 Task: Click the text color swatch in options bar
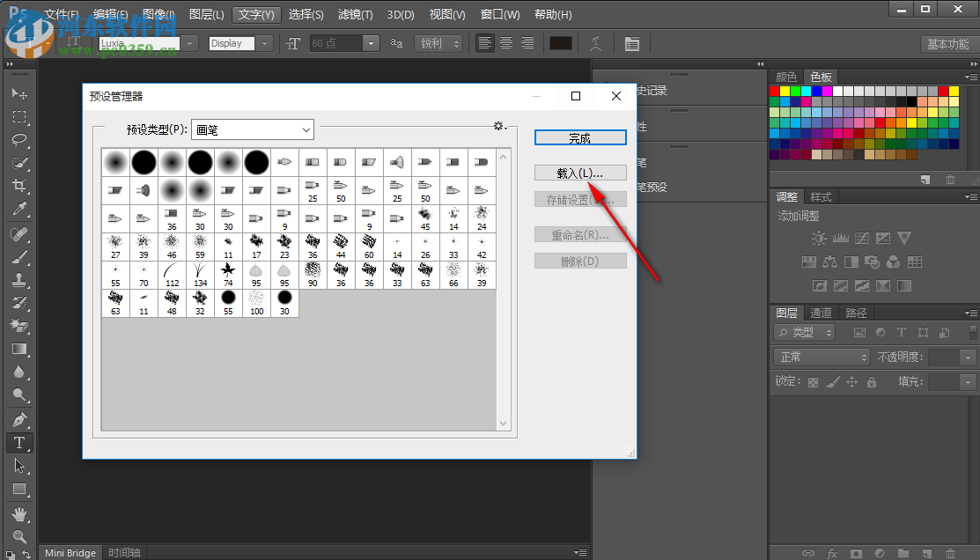561,43
